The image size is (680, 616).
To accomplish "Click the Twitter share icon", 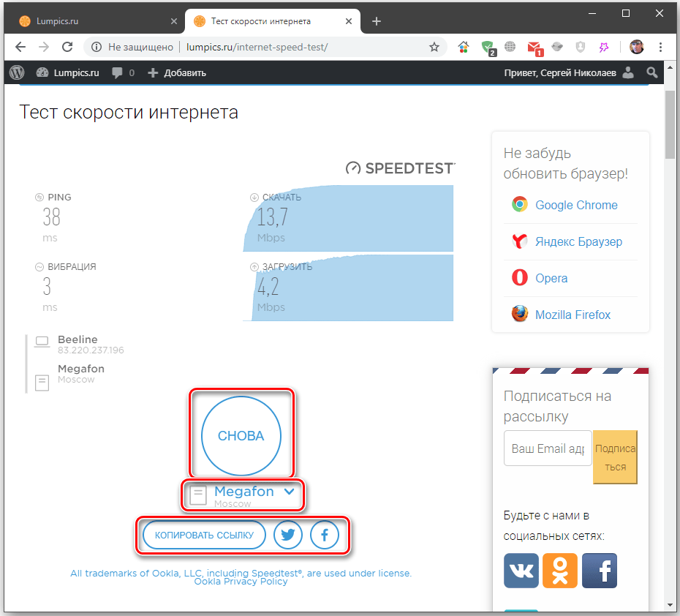I will tap(288, 536).
